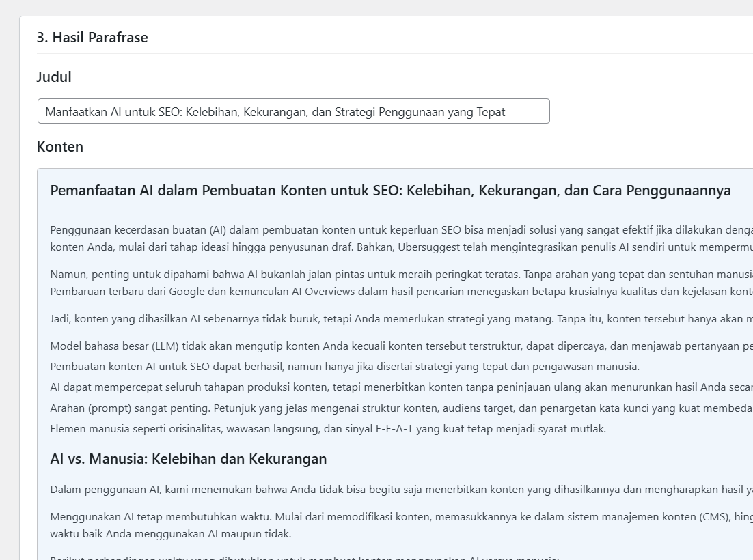This screenshot has height=560, width=753.
Task: Click the 'Konten' label
Action: click(60, 147)
